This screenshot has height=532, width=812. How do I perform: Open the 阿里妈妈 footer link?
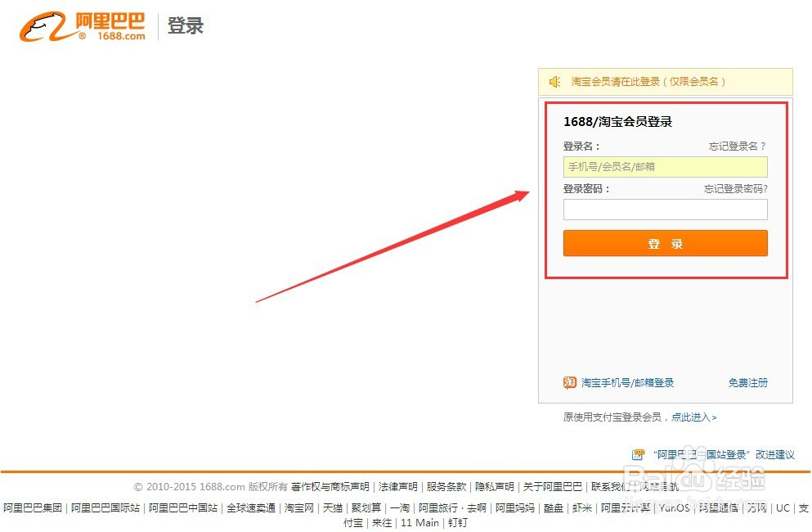pos(515,507)
